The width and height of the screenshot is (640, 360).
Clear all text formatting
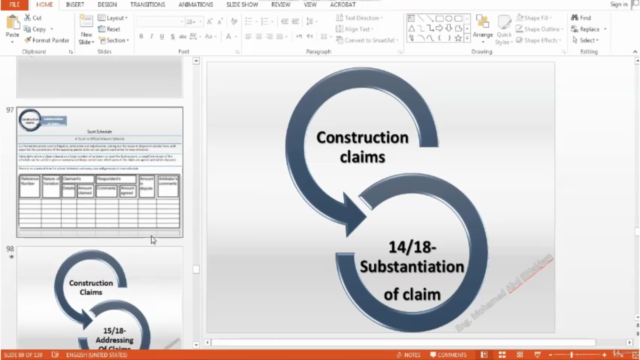[x=234, y=22]
